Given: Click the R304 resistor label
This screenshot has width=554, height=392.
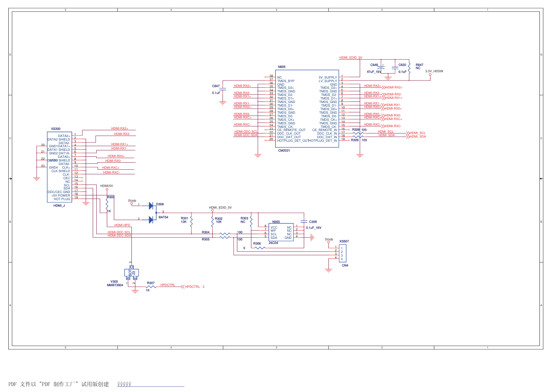Looking at the screenshot, I should coord(206,233).
